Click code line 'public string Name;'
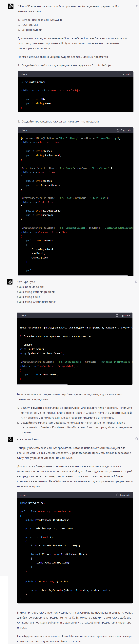 [x=39, y=103]
